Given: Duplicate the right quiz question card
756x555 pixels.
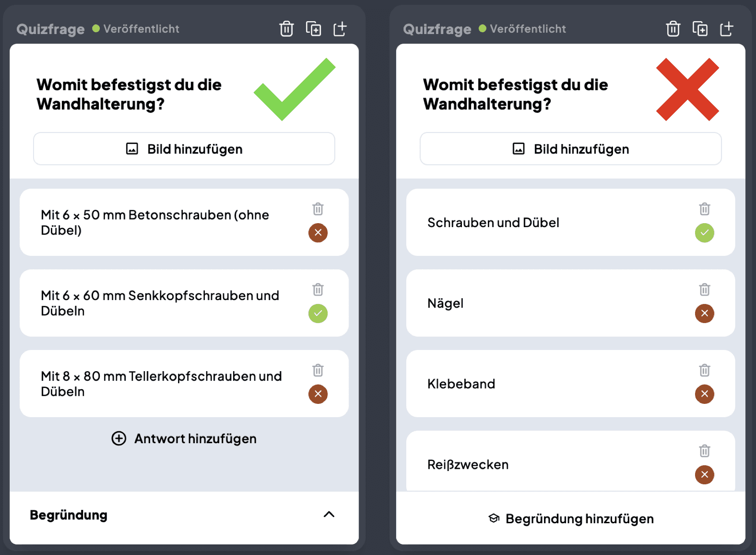Looking at the screenshot, I should [x=700, y=29].
